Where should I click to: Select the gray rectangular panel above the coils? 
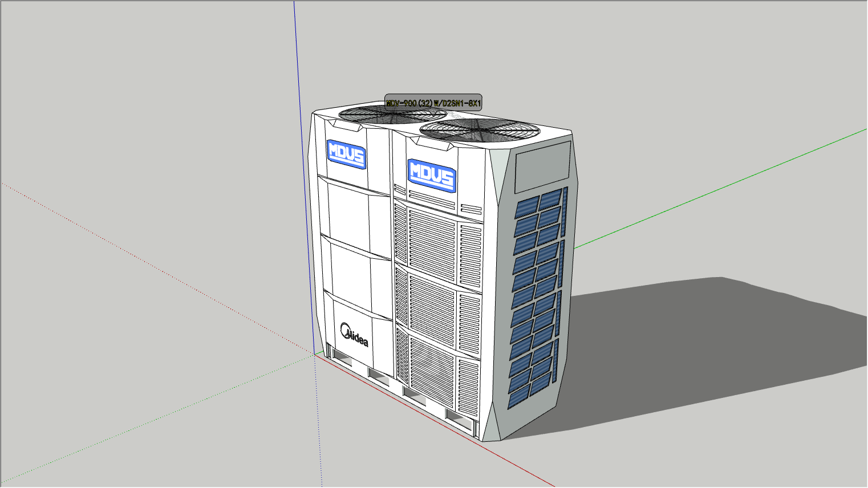(543, 167)
